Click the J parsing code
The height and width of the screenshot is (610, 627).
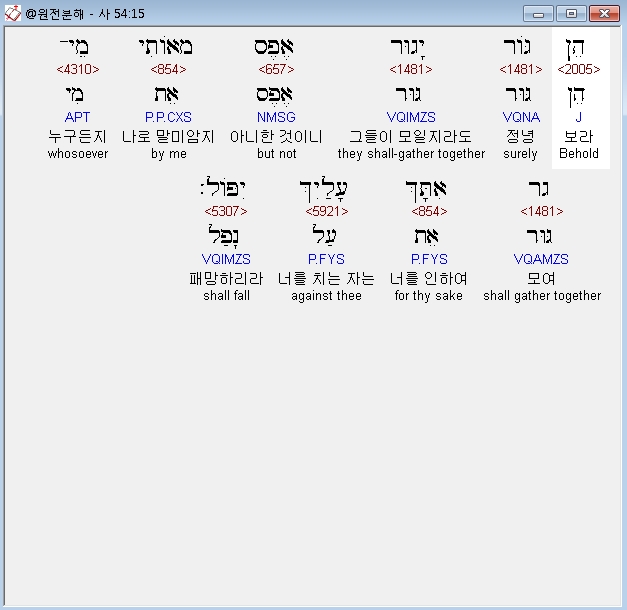point(579,117)
